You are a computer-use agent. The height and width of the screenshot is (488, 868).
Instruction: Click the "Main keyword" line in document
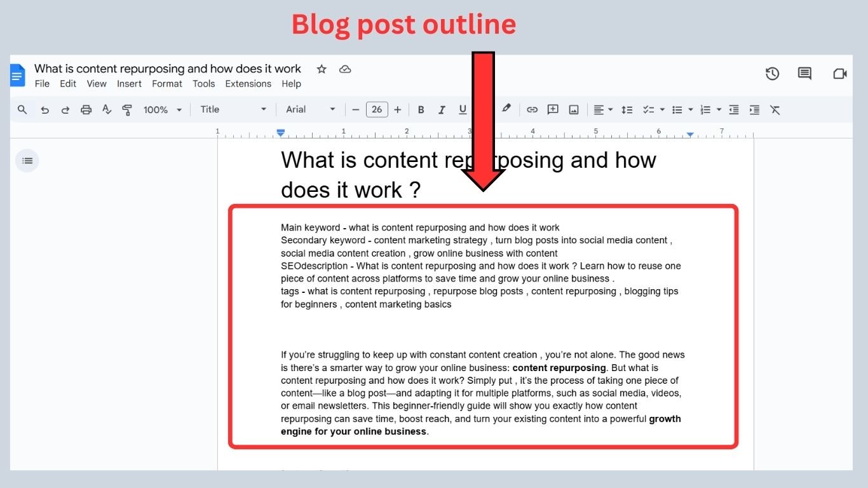(x=420, y=227)
